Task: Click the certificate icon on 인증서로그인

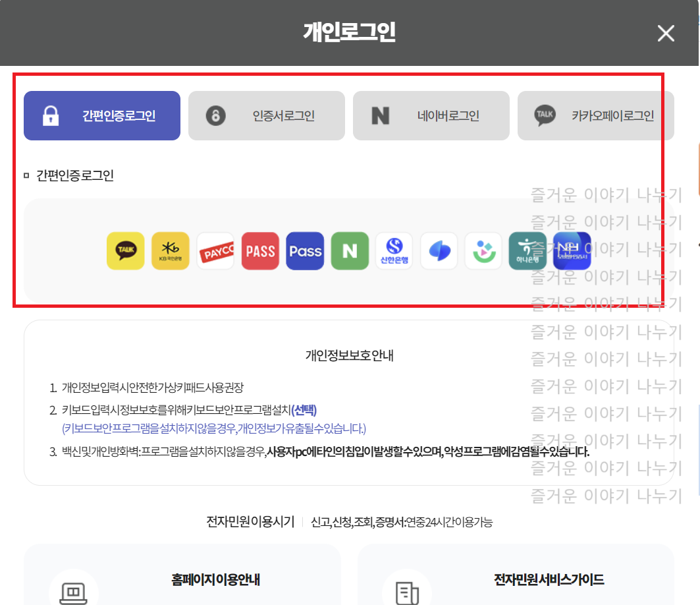Action: (215, 116)
